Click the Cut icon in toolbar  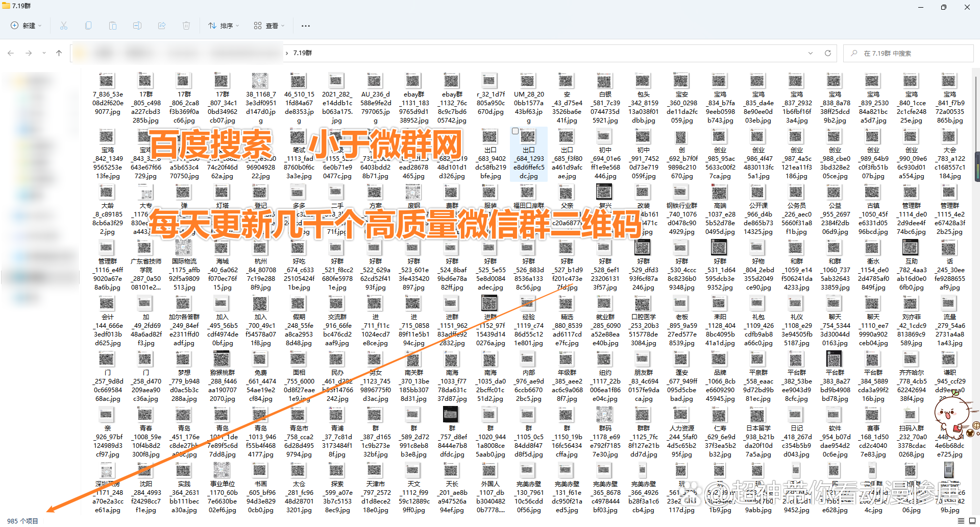pyautogui.click(x=64, y=26)
